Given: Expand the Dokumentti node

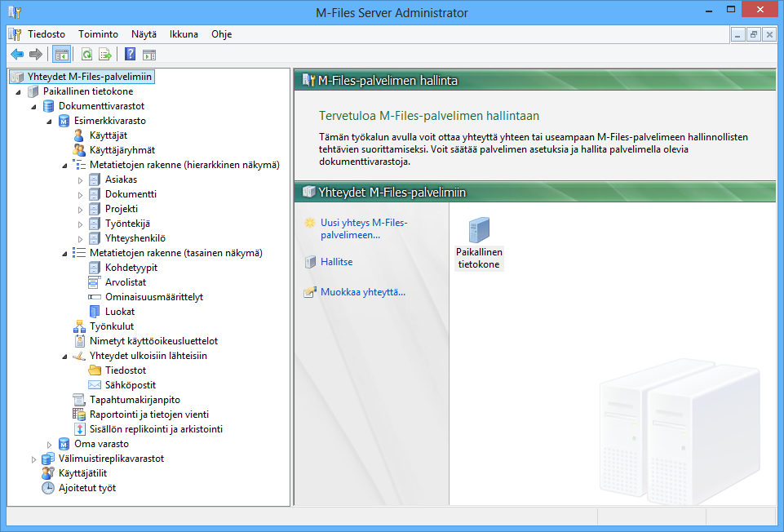Looking at the screenshot, I should click(81, 194).
